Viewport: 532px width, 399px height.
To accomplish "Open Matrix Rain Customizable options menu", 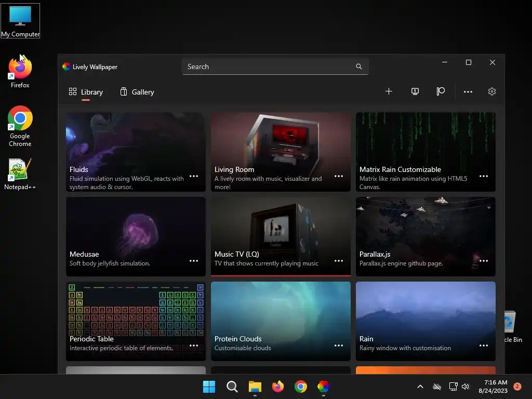I will [x=484, y=176].
